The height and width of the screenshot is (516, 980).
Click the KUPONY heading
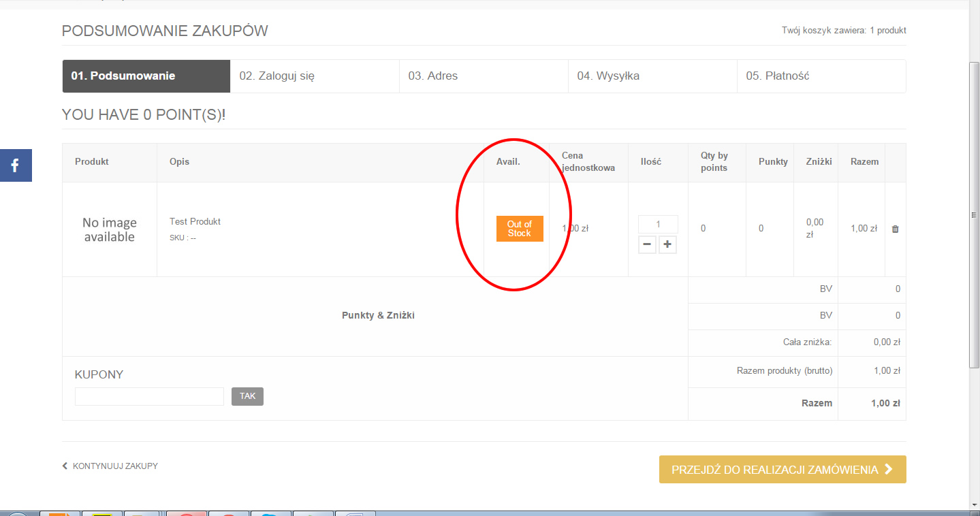pyautogui.click(x=99, y=375)
